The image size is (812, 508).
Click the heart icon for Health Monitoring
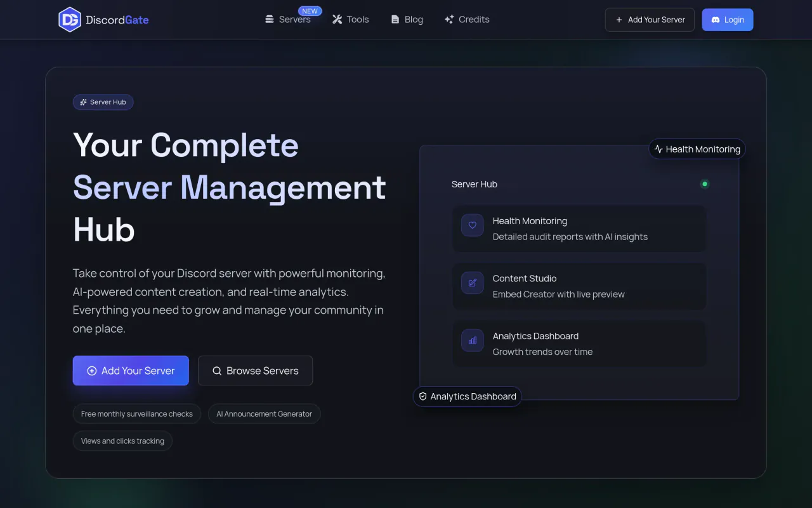point(473,225)
